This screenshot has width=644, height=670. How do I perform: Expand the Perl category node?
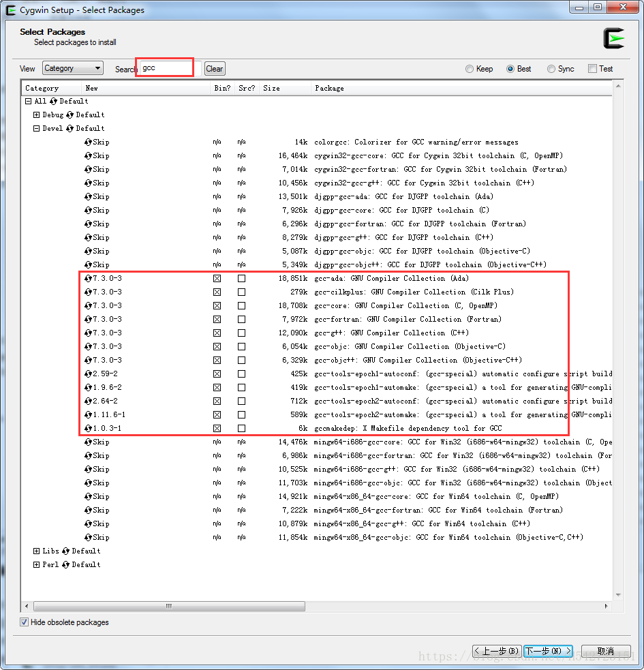[x=36, y=565]
